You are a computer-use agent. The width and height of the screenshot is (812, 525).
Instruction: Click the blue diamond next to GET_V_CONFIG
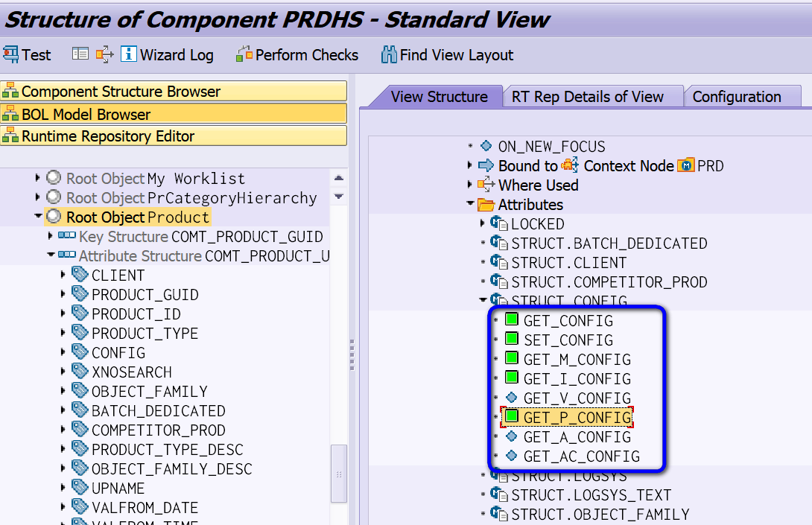(x=512, y=398)
